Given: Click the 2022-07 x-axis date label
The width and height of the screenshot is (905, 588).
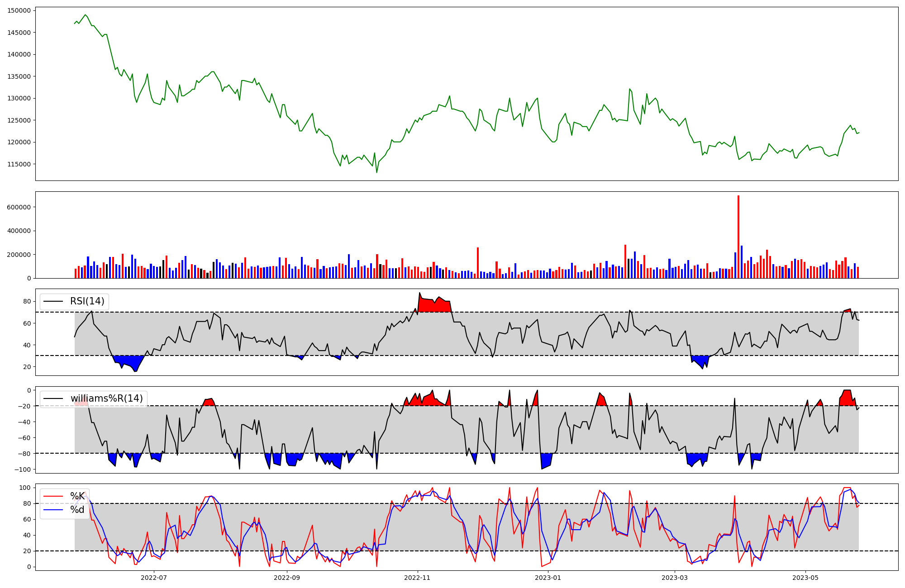Looking at the screenshot, I should [154, 578].
